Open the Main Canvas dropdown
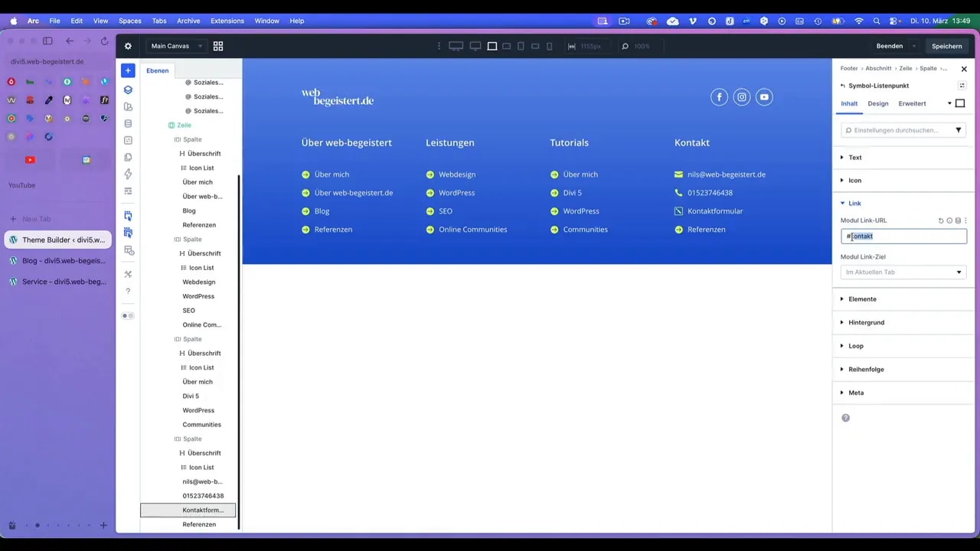 (177, 46)
